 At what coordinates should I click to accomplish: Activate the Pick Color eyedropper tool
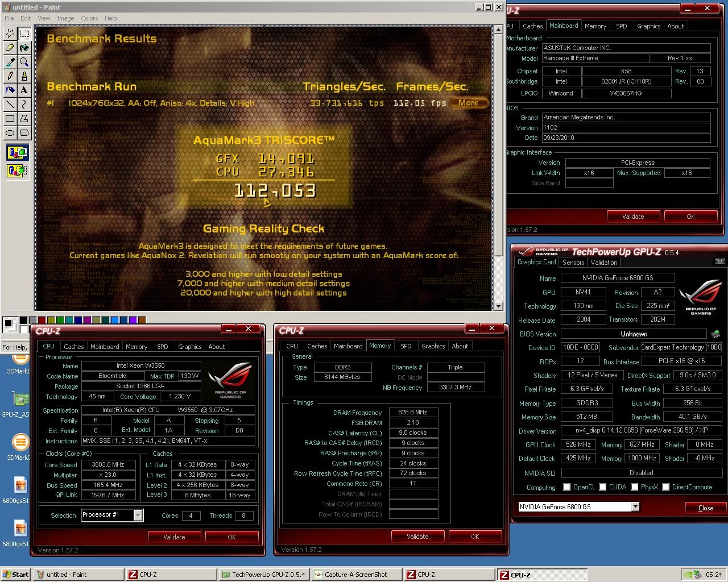coord(10,62)
